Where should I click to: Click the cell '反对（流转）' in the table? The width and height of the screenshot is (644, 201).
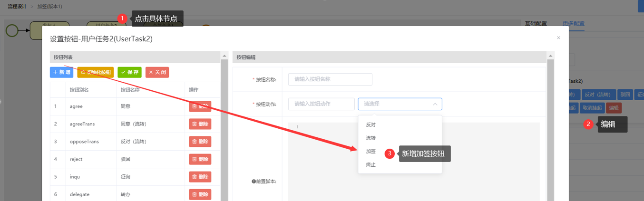click(x=151, y=142)
